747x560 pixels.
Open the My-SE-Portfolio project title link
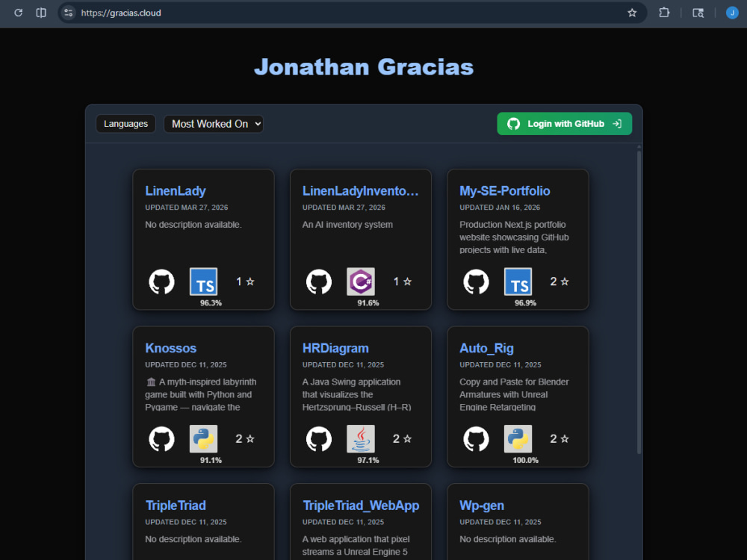(504, 191)
